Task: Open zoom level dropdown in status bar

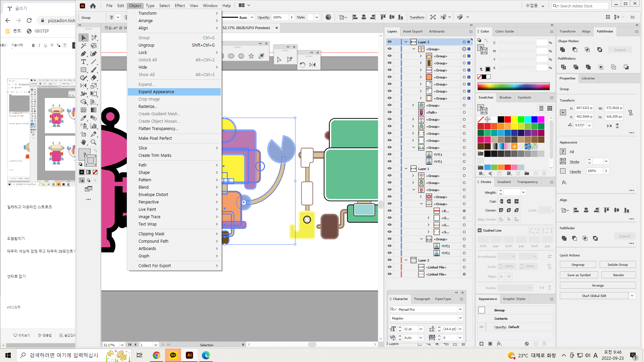Action: click(122, 345)
